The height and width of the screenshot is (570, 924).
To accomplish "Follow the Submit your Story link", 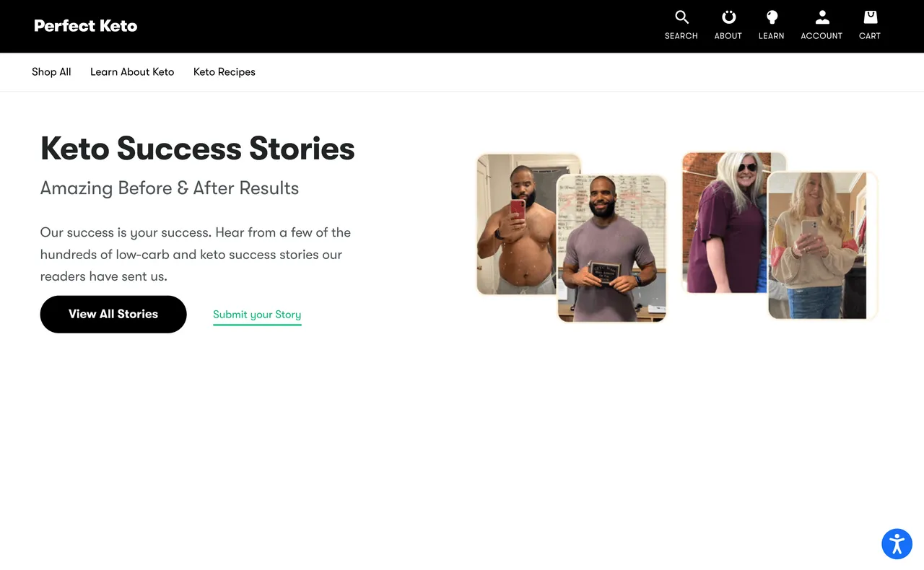I will (x=257, y=315).
